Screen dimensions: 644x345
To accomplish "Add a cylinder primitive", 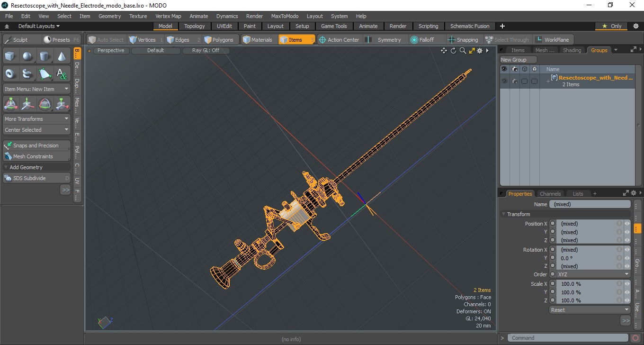I will [x=45, y=56].
